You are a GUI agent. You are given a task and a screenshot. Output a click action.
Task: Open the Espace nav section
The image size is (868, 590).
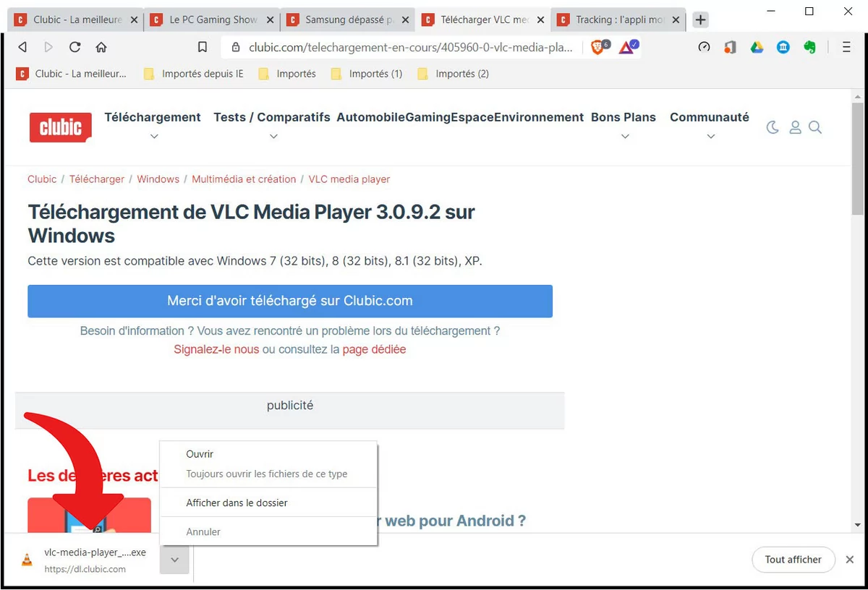[x=472, y=117]
